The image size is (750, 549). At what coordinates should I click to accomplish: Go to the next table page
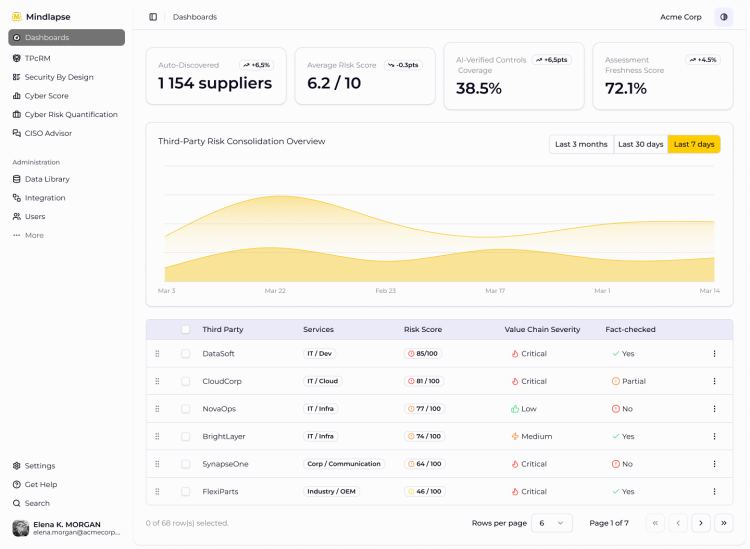coord(701,523)
